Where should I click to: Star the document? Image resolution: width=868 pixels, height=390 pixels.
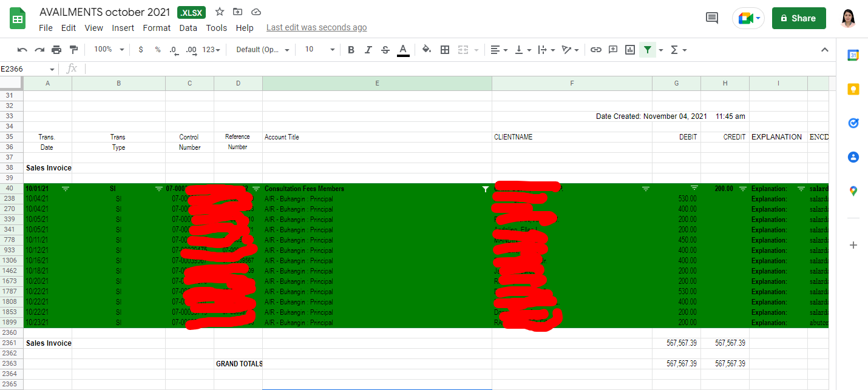[220, 12]
